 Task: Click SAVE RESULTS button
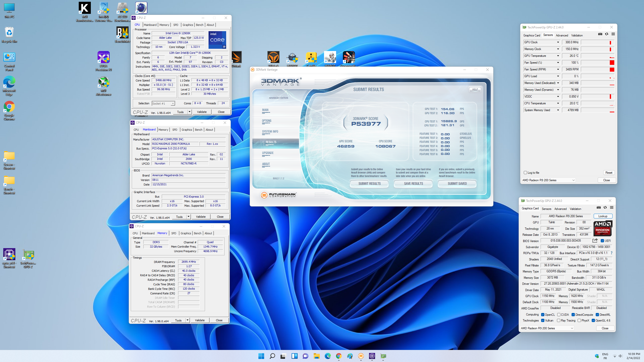413,184
